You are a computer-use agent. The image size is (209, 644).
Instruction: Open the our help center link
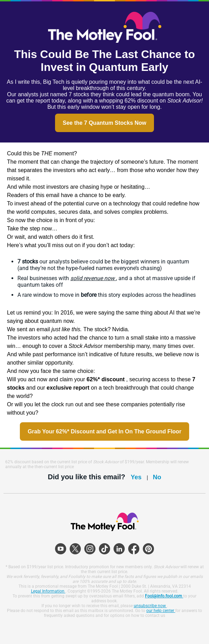(160, 610)
